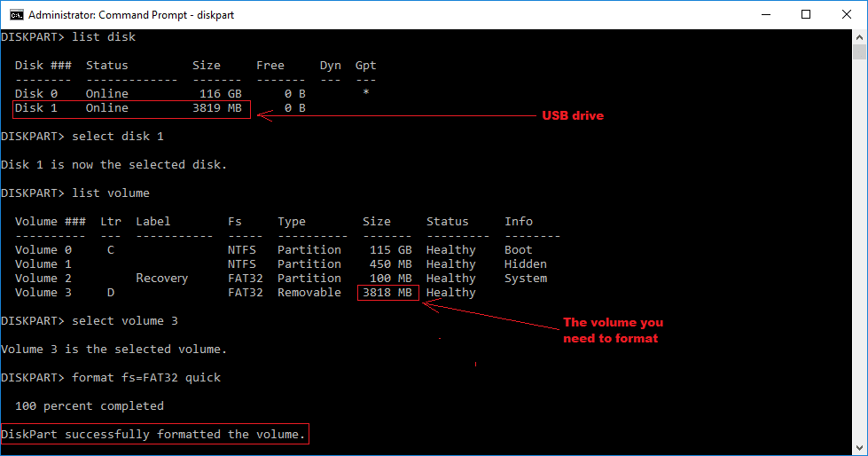The image size is (868, 456).
Task: Minimize the Command Prompt window
Action: 765,14
